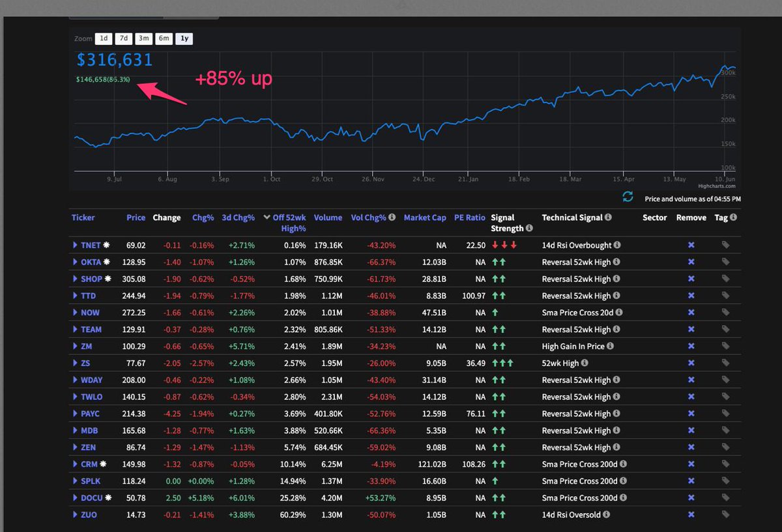Viewport: 782px width, 532px height.
Task: Click the info icon next to Tag header
Action: 734,217
